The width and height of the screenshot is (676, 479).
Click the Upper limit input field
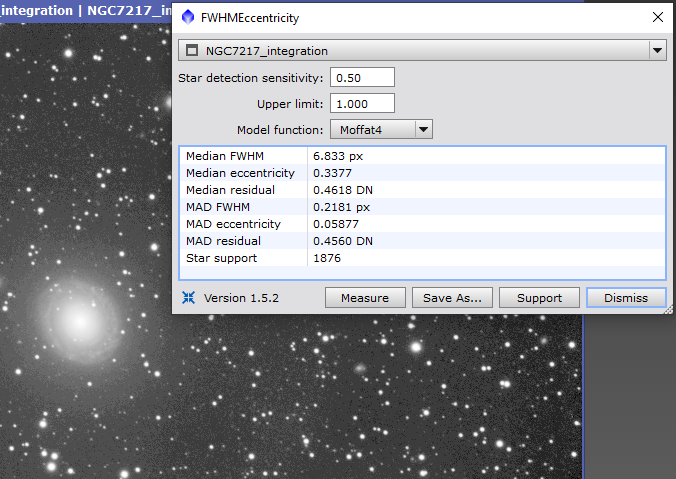[x=362, y=103]
